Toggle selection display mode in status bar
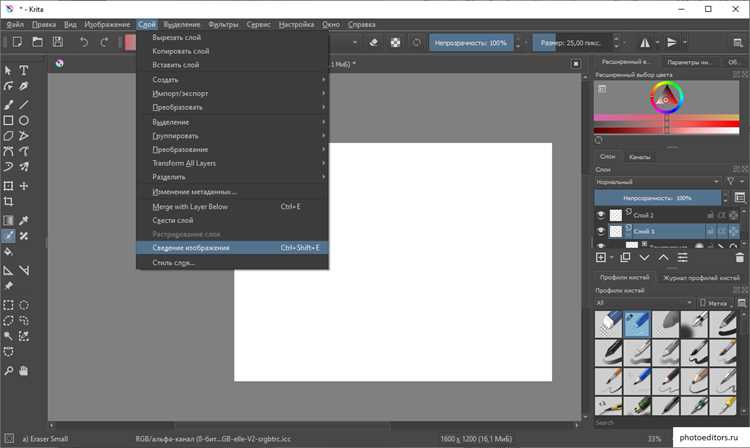The width and height of the screenshot is (750, 448). click(9, 438)
